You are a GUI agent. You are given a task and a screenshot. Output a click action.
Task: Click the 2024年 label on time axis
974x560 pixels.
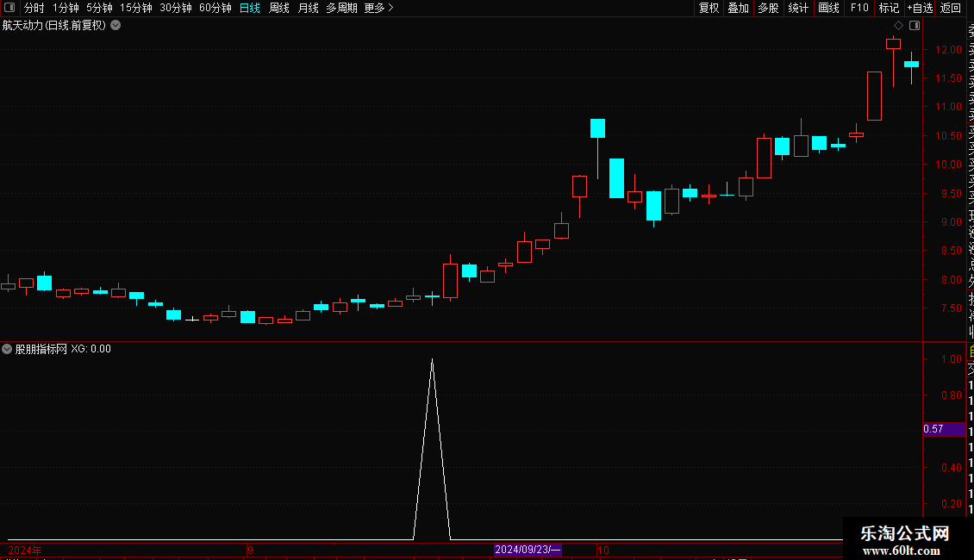coord(25,550)
